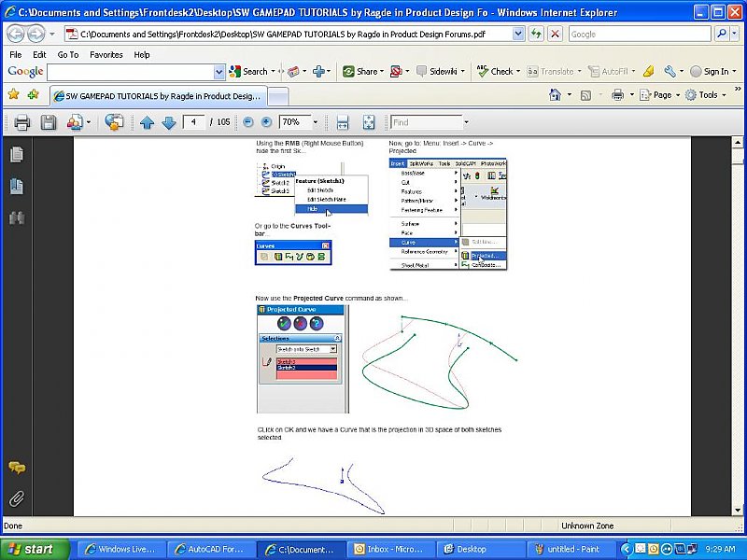Click the RSS feeds icon
The width and height of the screenshot is (747, 560).
click(x=585, y=95)
